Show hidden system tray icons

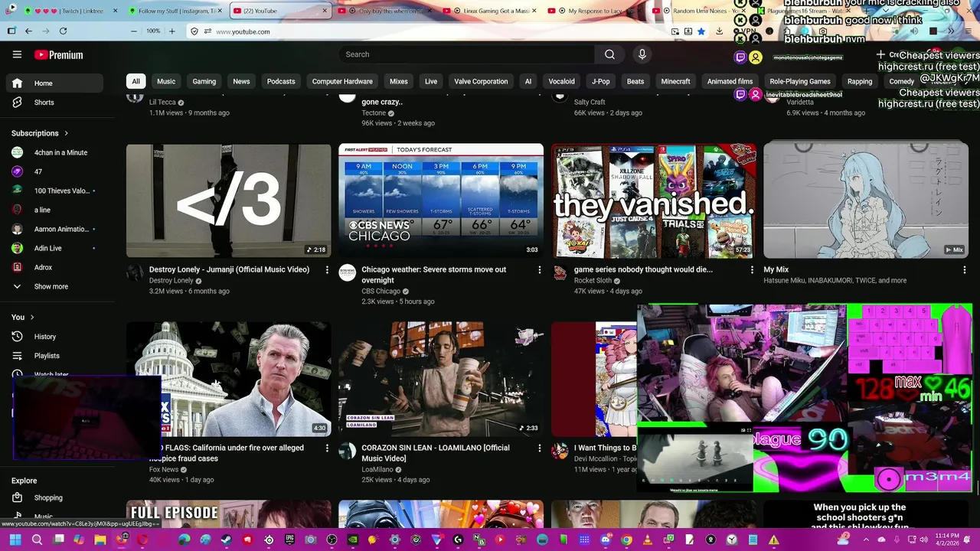coord(867,540)
